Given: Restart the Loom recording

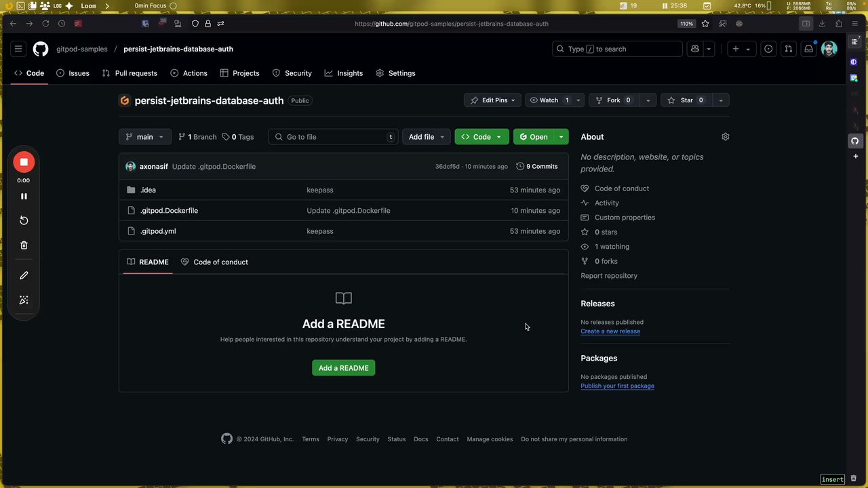Looking at the screenshot, I should point(24,220).
